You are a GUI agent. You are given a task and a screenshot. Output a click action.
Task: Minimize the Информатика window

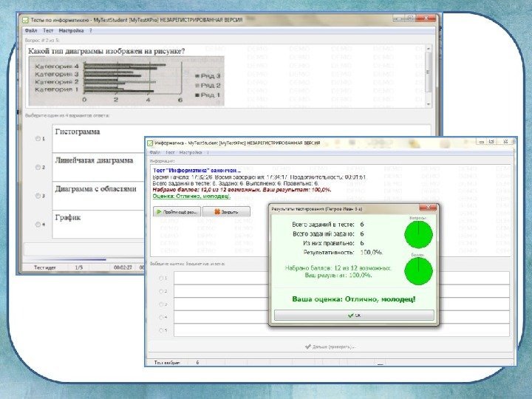tap(481, 142)
